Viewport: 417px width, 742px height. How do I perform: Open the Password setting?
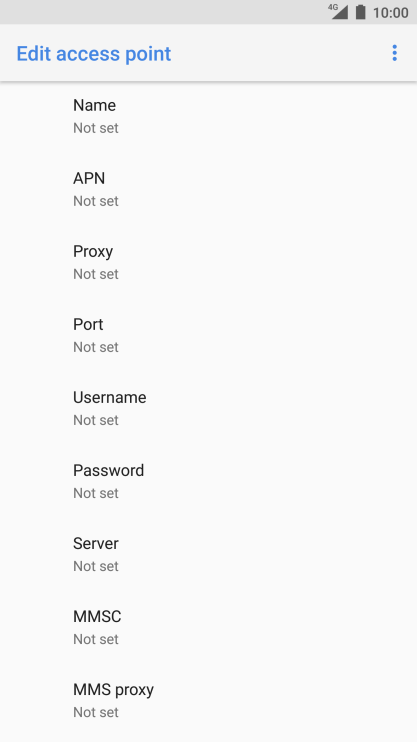(208, 481)
